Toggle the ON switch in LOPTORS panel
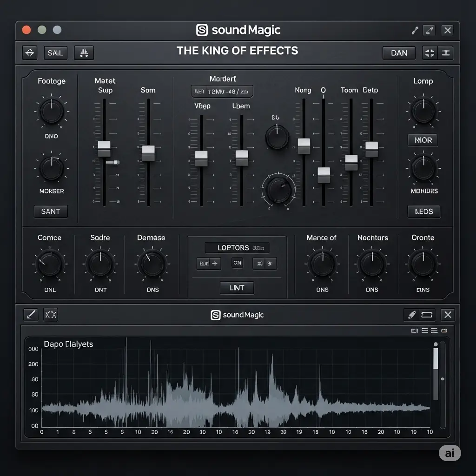The height and width of the screenshot is (476, 476). pos(238,263)
